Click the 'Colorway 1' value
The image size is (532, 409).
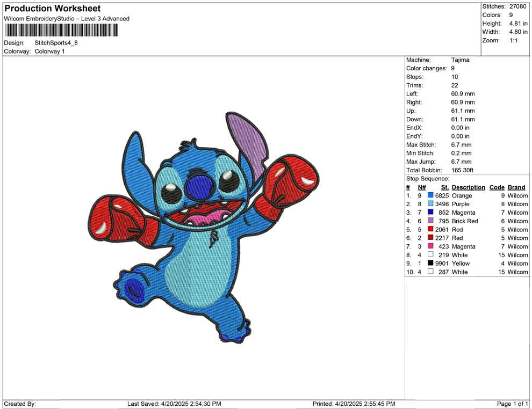point(49,52)
